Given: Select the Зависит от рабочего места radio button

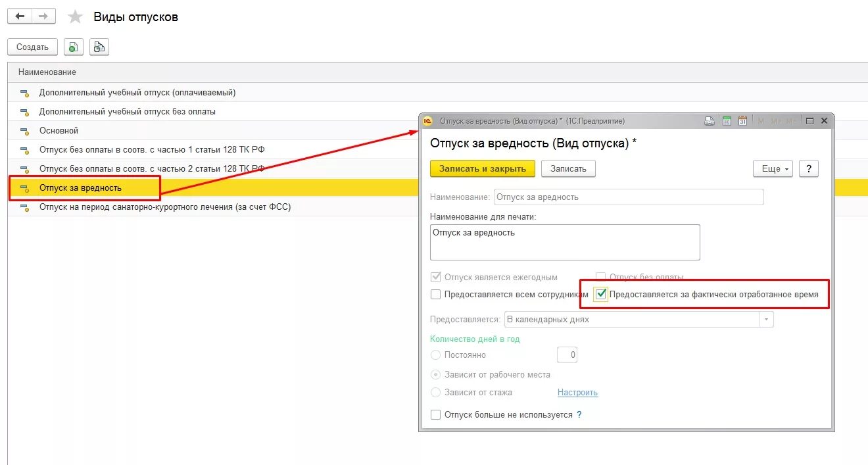Looking at the screenshot, I should click(x=435, y=374).
